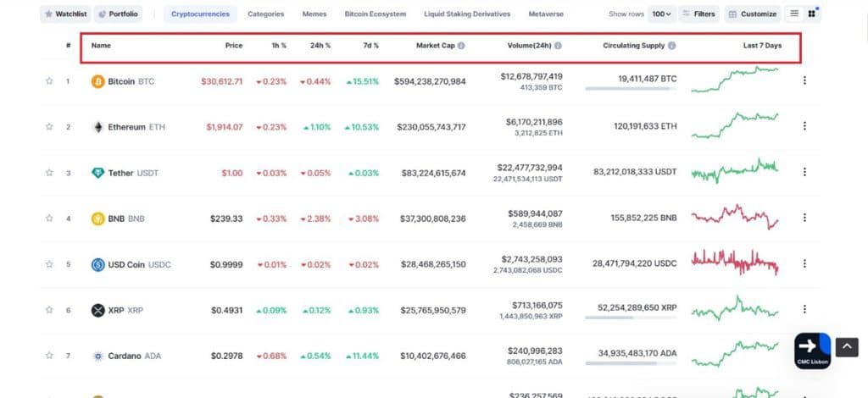Click the Bitcoin logo icon
Image resolution: width=868 pixels, height=398 pixels.
coord(98,81)
